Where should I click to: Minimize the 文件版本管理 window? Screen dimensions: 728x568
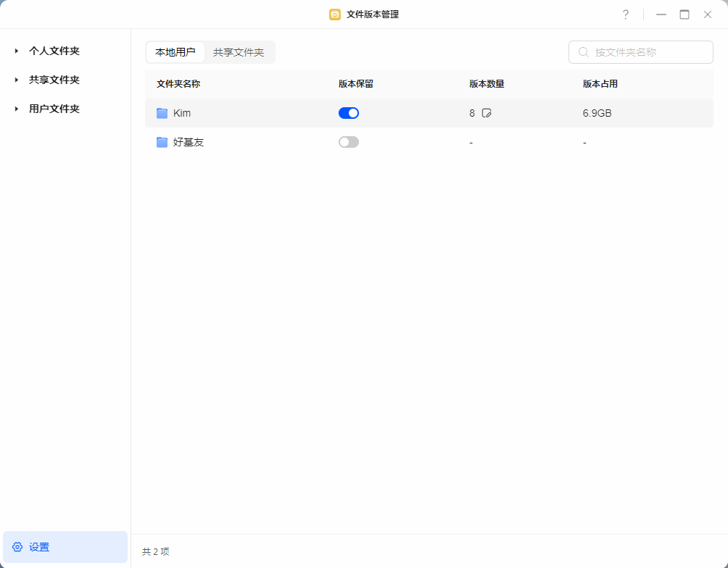661,14
